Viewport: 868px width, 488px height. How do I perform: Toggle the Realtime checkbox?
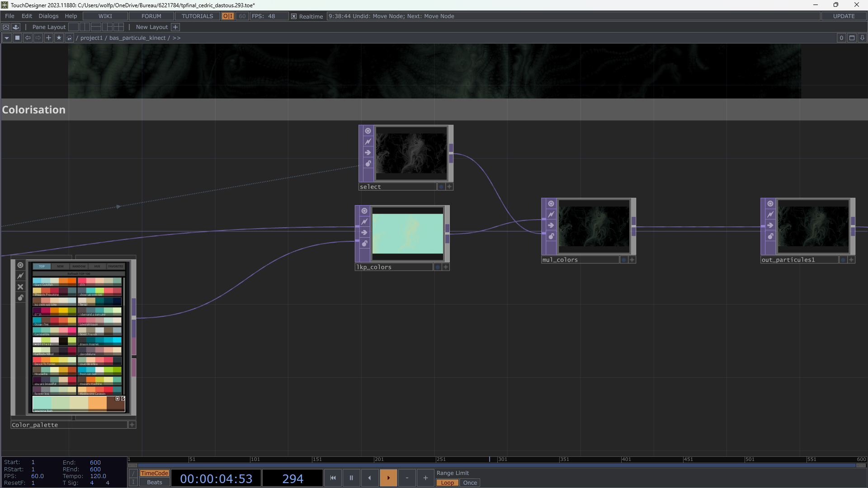coord(294,16)
